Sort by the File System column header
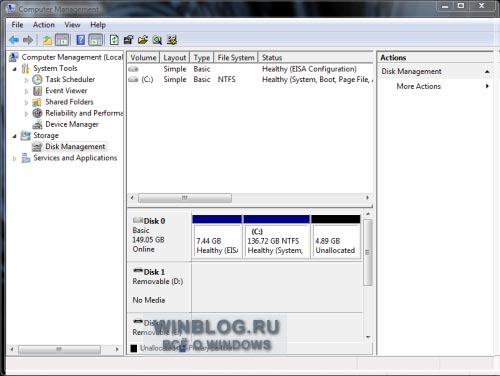 point(236,58)
